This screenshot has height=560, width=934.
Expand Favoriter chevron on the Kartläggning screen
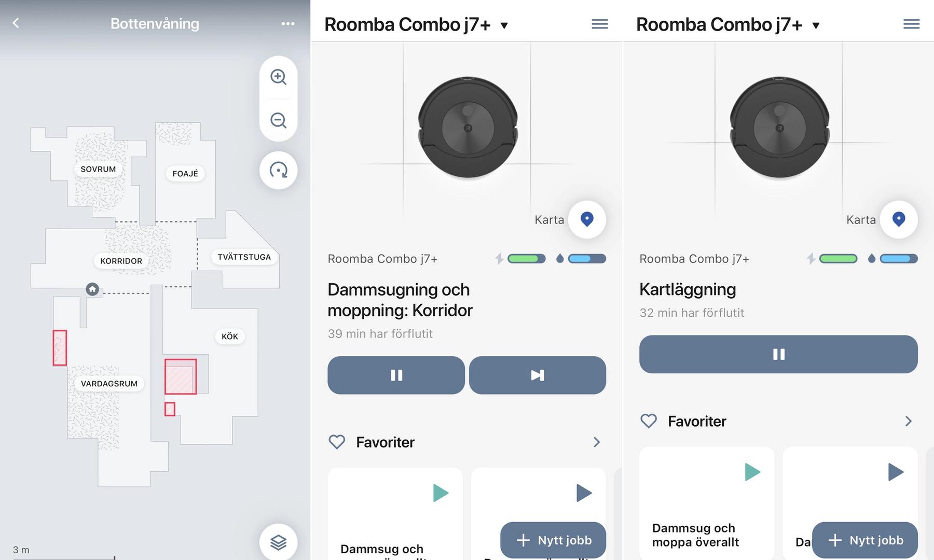[x=909, y=421]
